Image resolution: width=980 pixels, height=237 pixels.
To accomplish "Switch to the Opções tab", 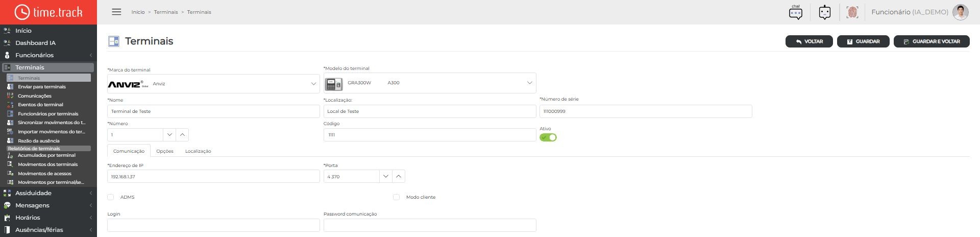I will pyautogui.click(x=165, y=151).
